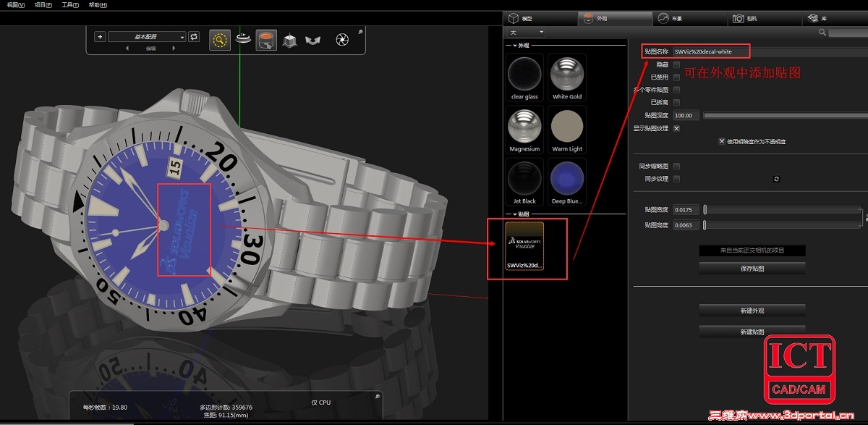
Task: Click the 保存贴图 button
Action: tap(752, 269)
